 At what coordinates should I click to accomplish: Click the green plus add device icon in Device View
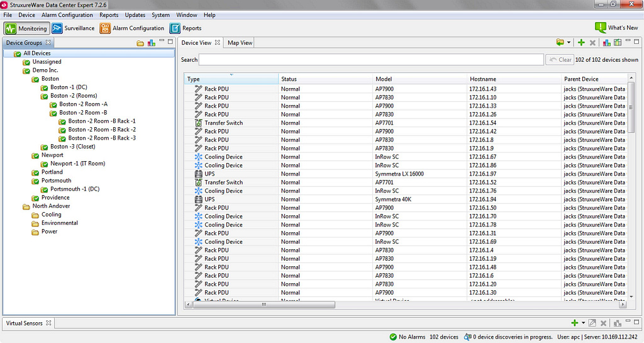tap(581, 42)
